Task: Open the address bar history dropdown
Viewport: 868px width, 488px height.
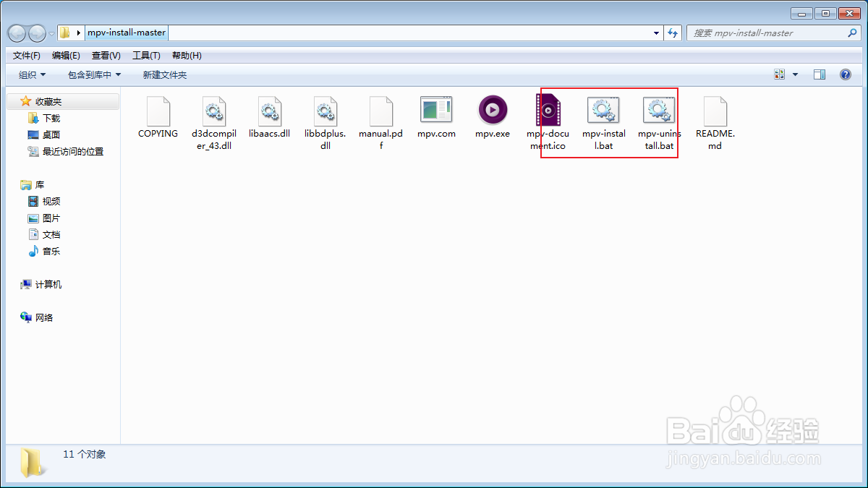Action: point(655,33)
